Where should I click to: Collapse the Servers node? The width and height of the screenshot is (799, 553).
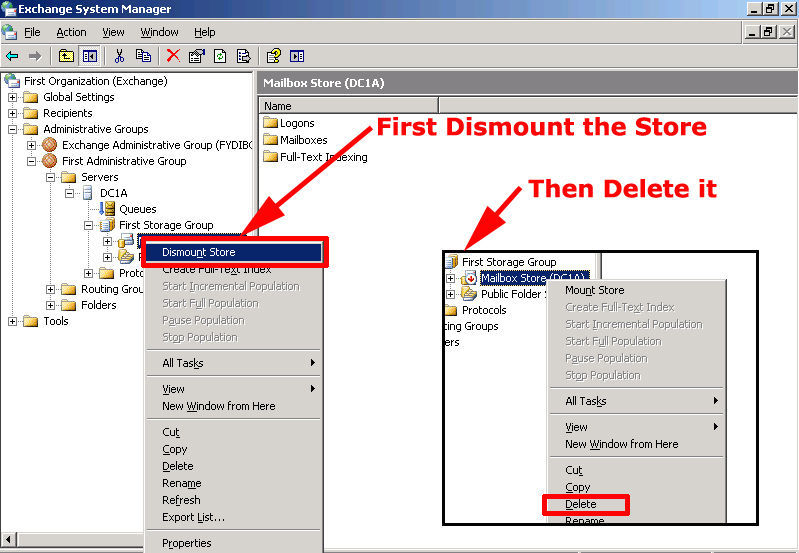tap(50, 177)
